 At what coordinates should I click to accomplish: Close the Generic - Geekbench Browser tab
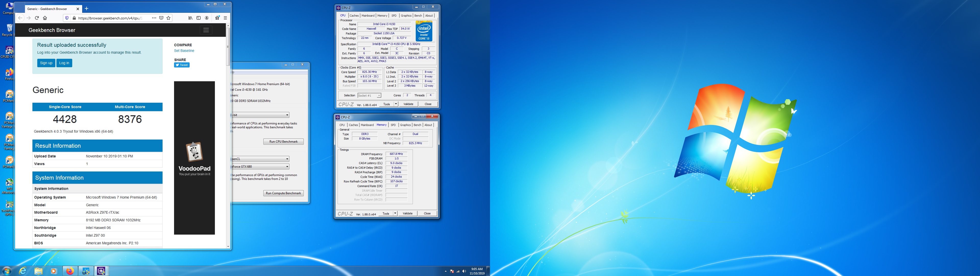[x=78, y=9]
